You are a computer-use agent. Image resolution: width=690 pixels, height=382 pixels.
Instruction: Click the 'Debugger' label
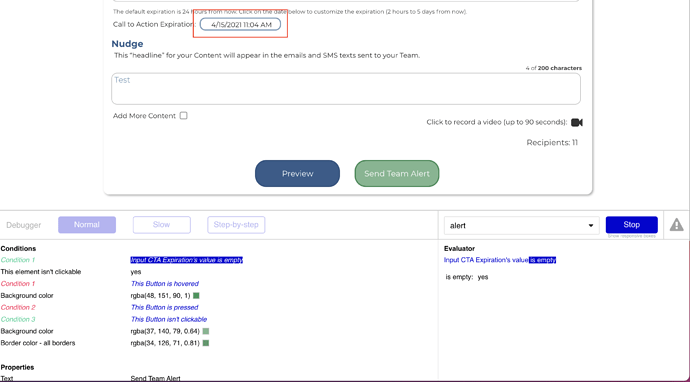coord(24,225)
